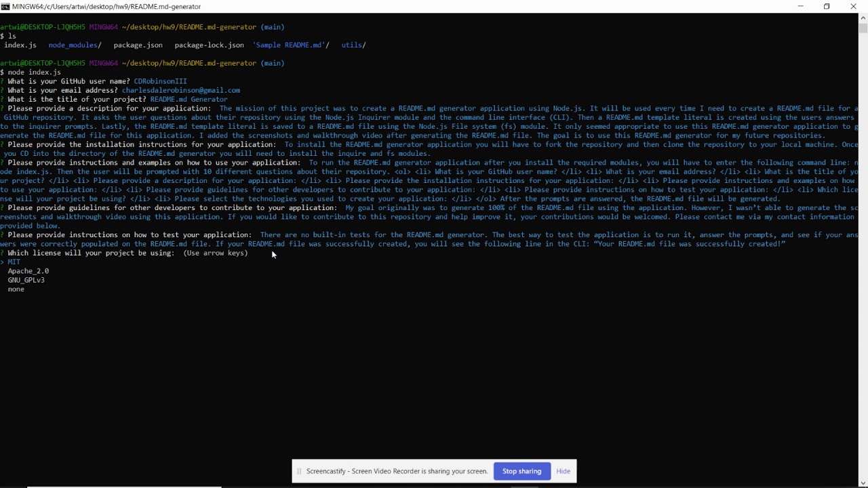The width and height of the screenshot is (868, 488).
Task: Select the Apache_2.0 license option
Action: click(x=28, y=271)
